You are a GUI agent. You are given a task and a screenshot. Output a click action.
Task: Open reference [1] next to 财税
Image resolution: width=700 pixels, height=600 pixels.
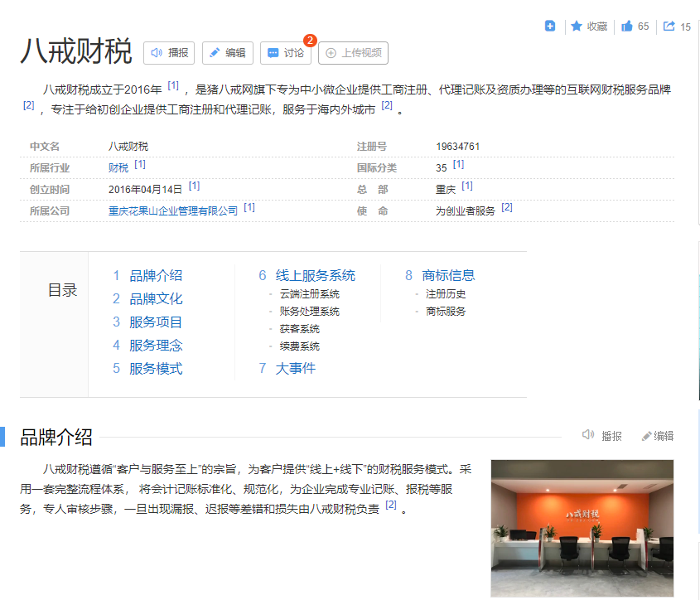tap(140, 164)
